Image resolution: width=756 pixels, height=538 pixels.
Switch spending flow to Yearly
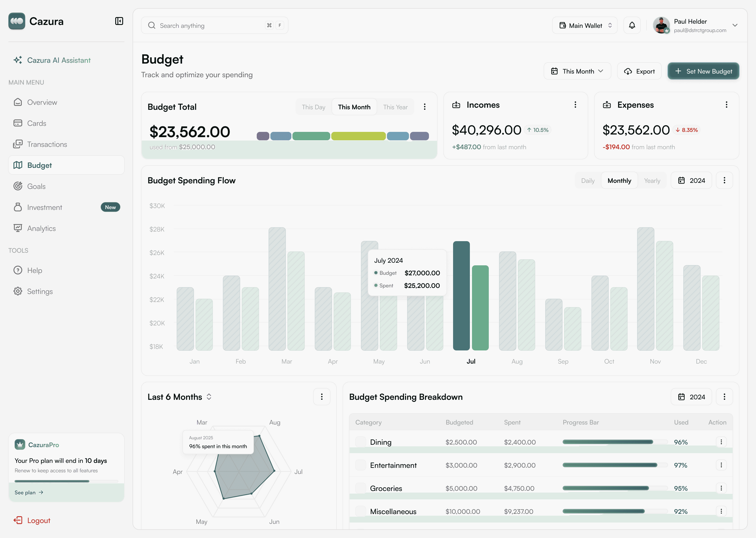click(652, 180)
